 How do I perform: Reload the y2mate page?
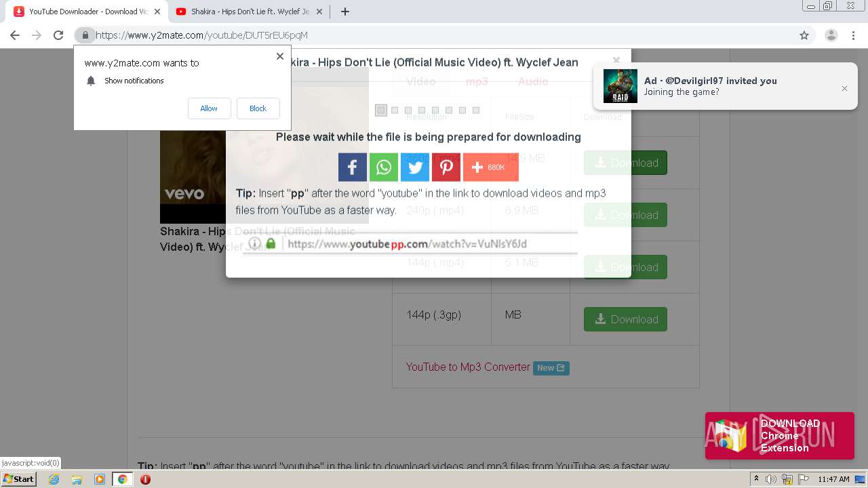(58, 35)
